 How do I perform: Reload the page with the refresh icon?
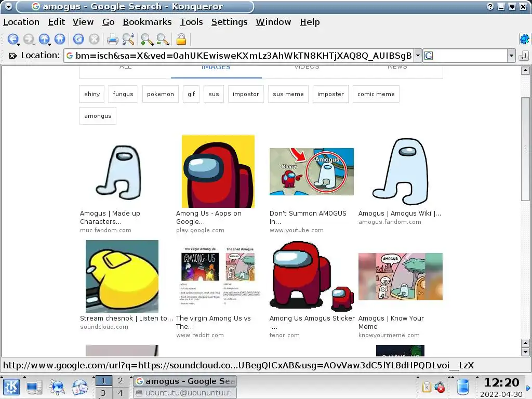[x=78, y=39]
